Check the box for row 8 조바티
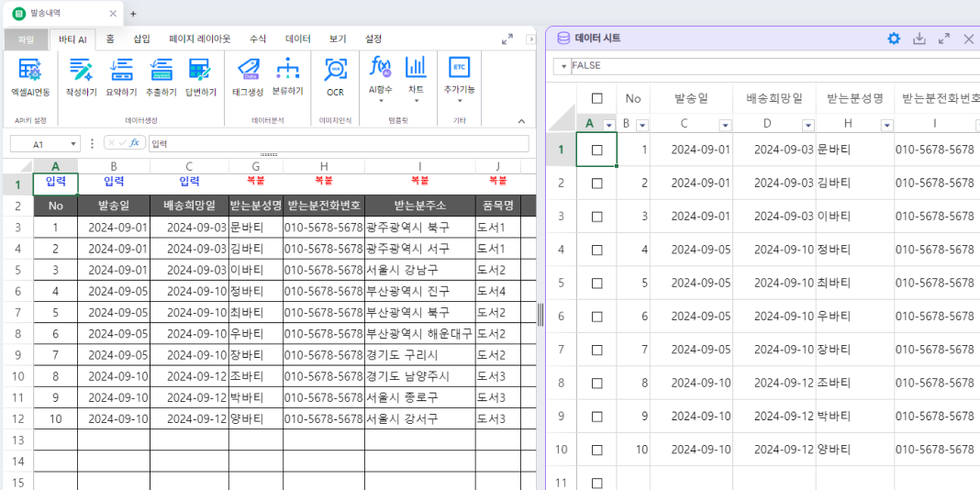980x490 pixels. pyautogui.click(x=596, y=384)
